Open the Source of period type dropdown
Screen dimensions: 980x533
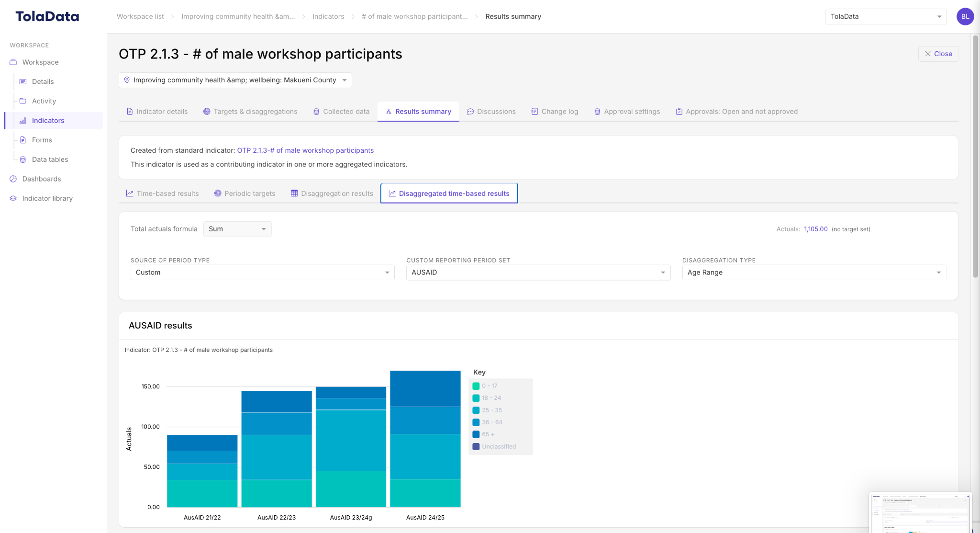(262, 272)
